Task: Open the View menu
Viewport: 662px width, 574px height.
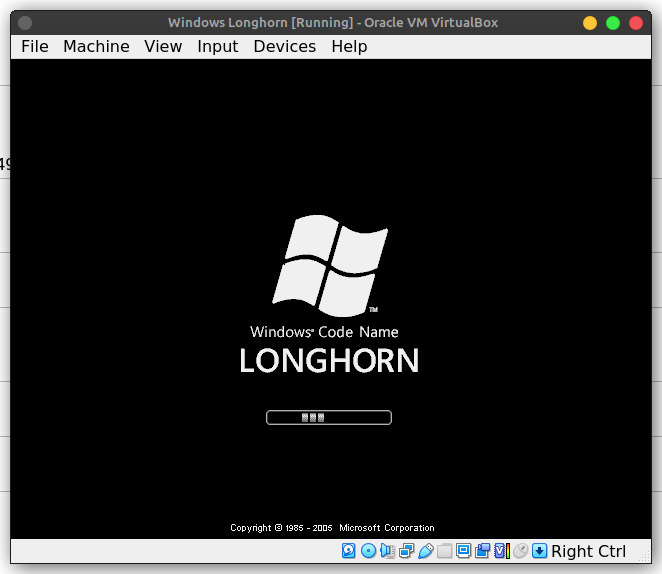Action: [x=163, y=46]
